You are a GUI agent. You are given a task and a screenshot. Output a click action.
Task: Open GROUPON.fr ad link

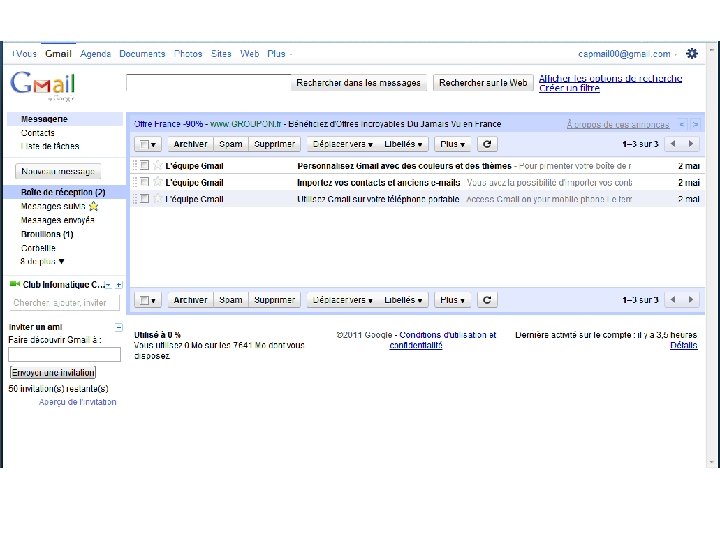tap(245, 124)
